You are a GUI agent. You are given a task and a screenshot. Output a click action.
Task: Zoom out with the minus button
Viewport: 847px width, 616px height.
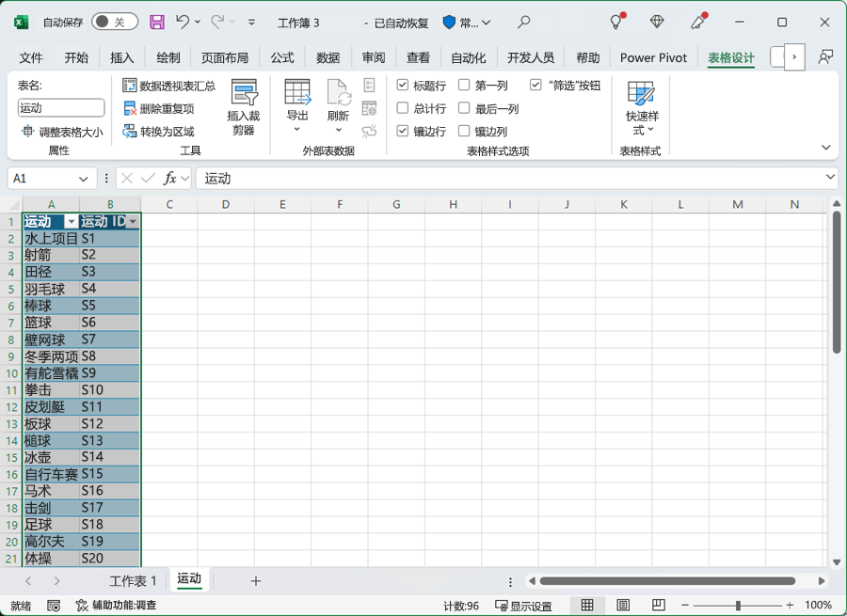point(685,606)
